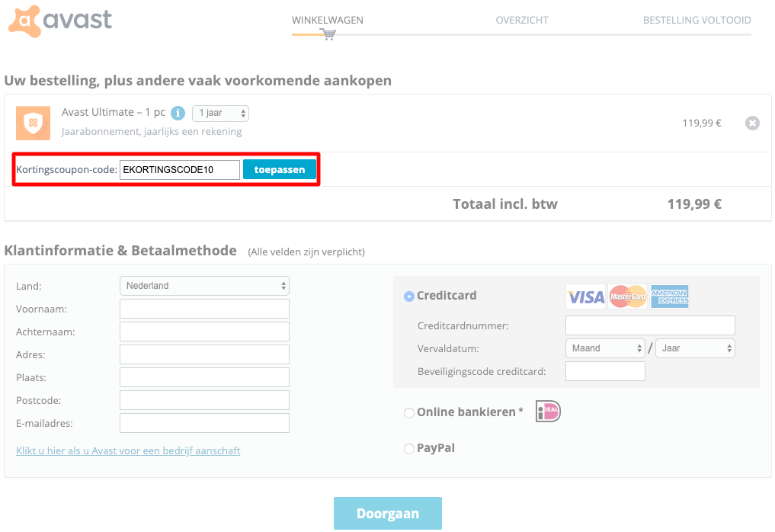Viewport: 775px width, 532px height.
Task: Open the Maand expiry month dropdown
Action: coord(605,348)
